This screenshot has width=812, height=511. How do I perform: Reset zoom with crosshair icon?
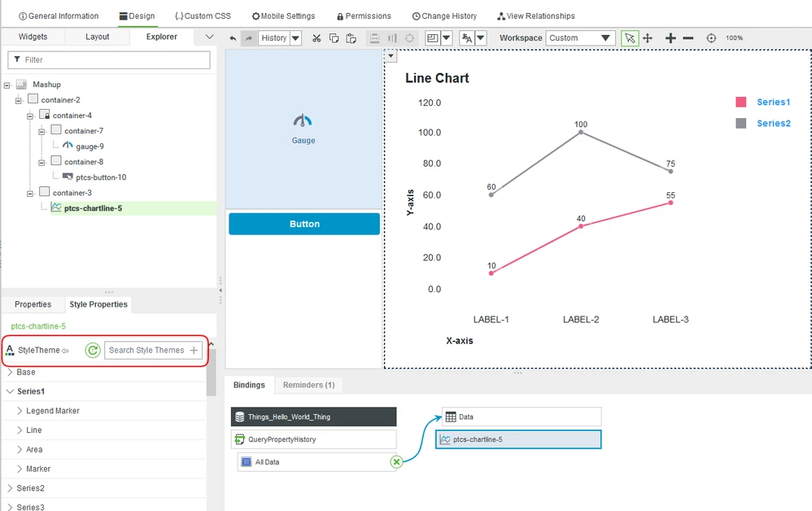coord(712,38)
